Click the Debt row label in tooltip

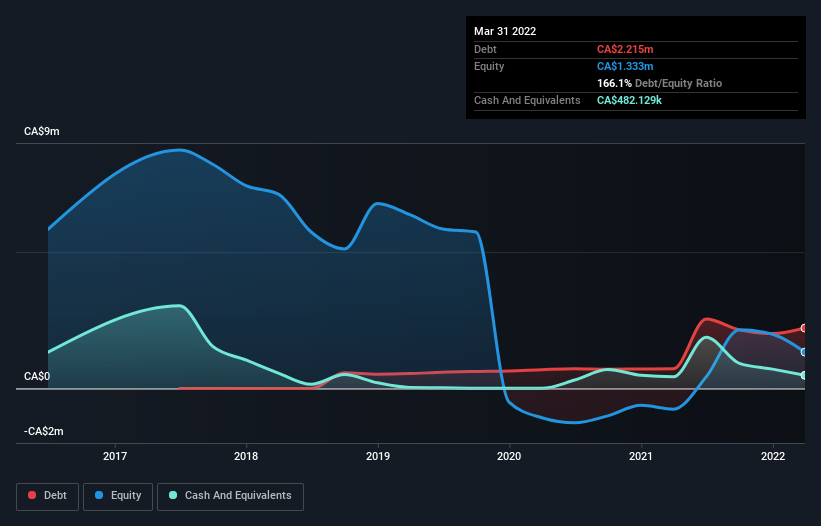[485, 49]
